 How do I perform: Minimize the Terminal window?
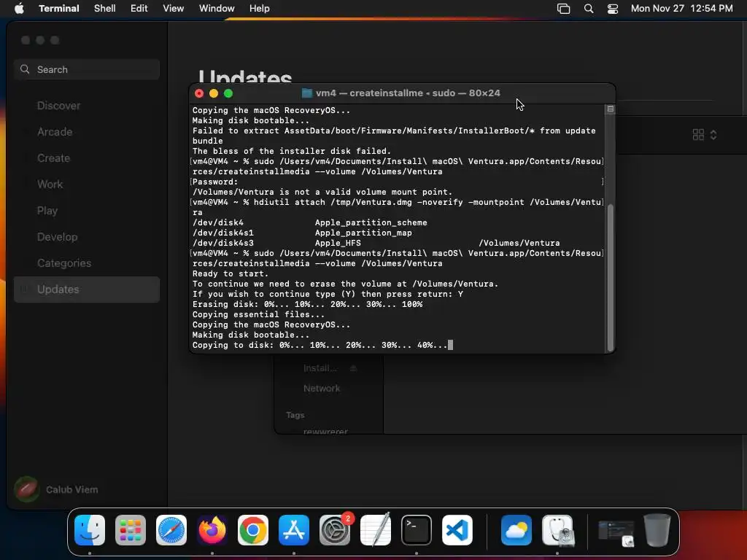[x=214, y=93]
